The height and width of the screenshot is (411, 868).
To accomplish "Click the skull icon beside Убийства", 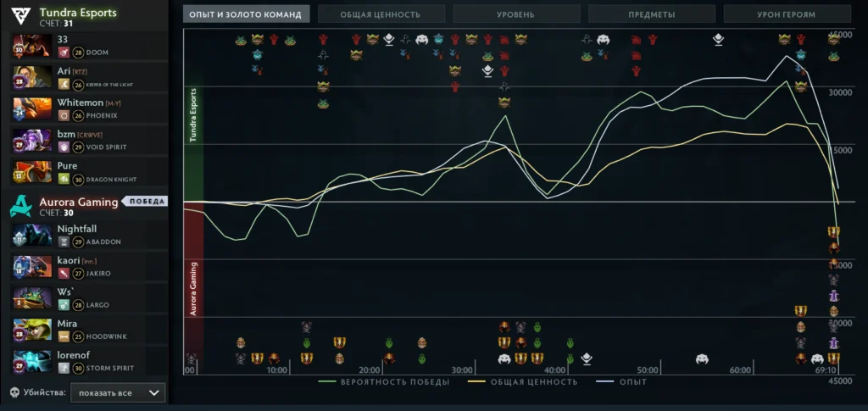I will click(15, 393).
